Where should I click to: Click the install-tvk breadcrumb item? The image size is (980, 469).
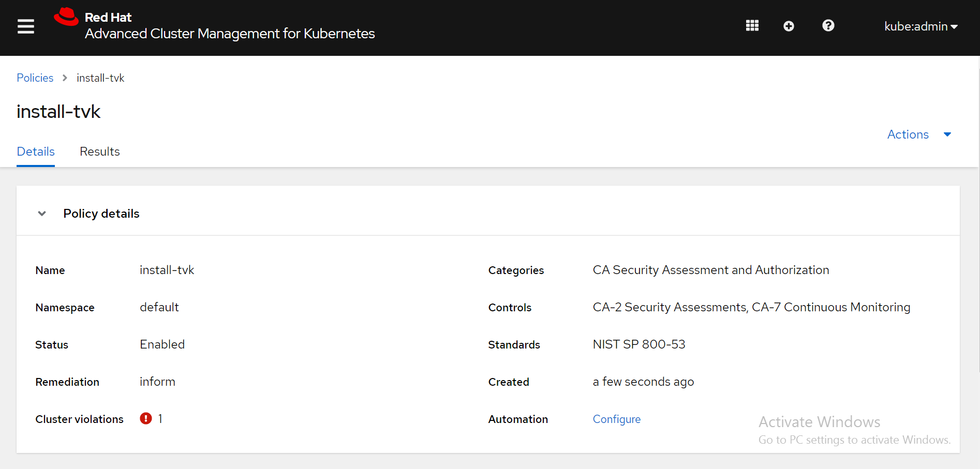click(100, 78)
